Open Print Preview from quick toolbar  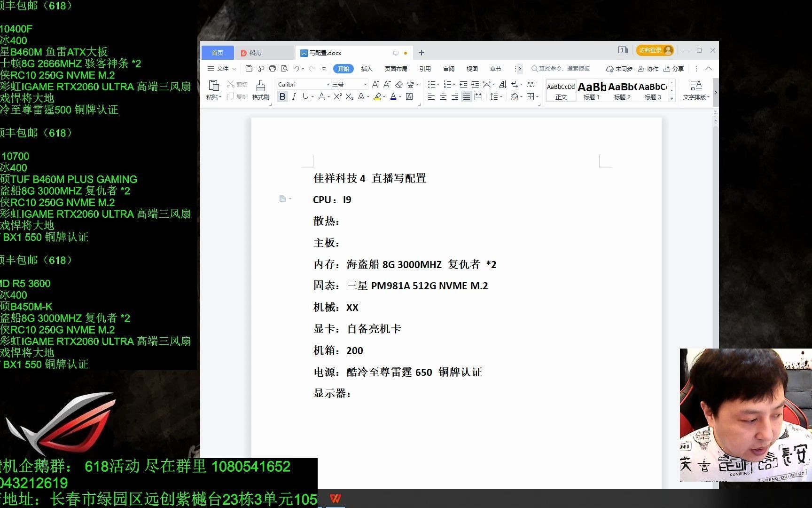[x=284, y=69]
